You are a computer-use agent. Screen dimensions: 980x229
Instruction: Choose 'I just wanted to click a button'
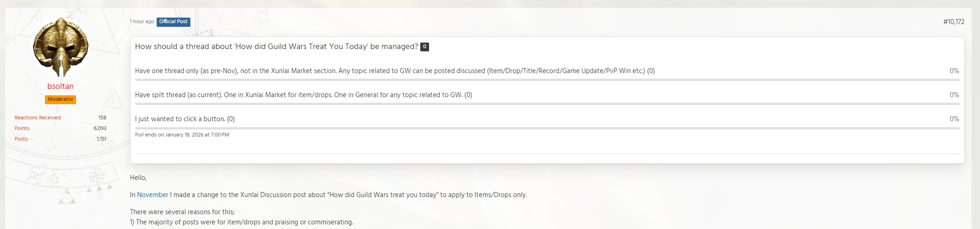tap(184, 119)
